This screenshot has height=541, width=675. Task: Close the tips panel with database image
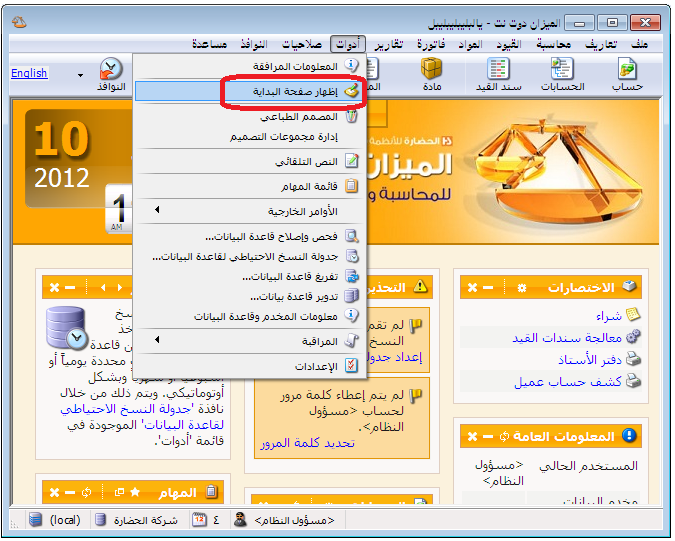[x=54, y=288]
